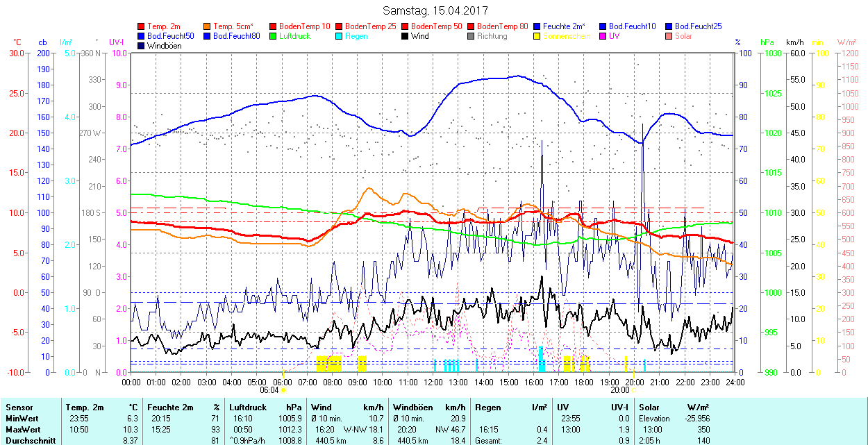Click the 06:04 sunrise time marker
Image resolution: width=868 pixels, height=445 pixels.
269,390
